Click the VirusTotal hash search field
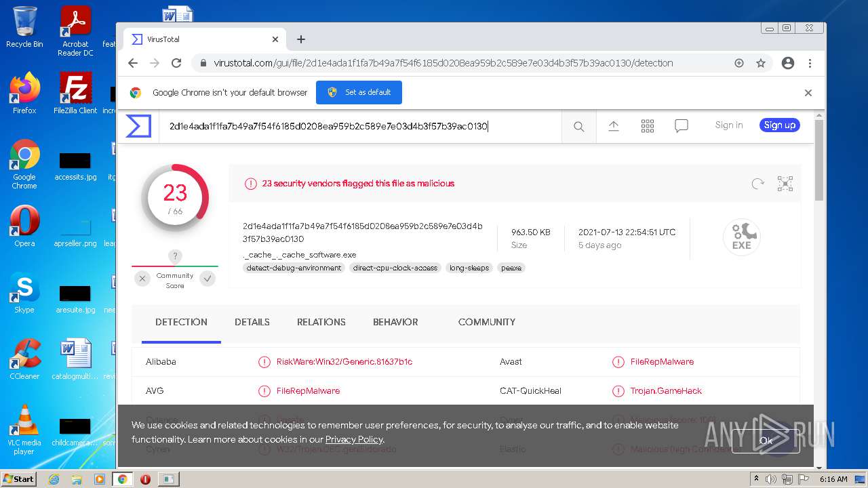 360,126
